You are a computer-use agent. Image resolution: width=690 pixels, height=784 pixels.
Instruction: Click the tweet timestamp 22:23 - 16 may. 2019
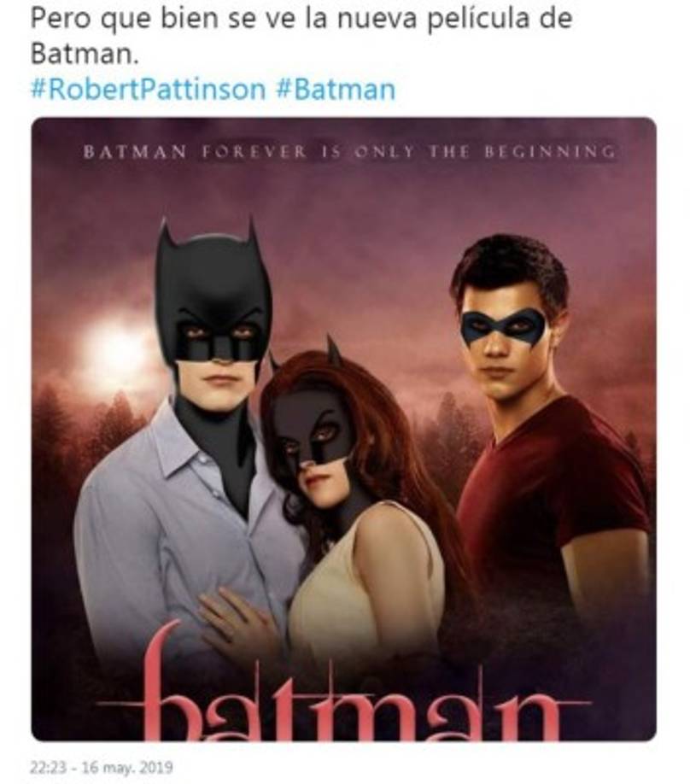101,768
